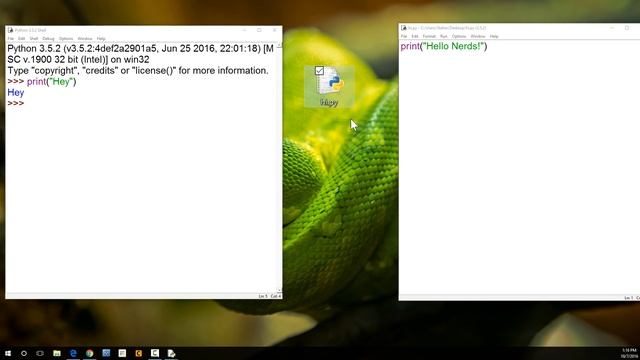Click the Python Shell title bar icon

11,30
